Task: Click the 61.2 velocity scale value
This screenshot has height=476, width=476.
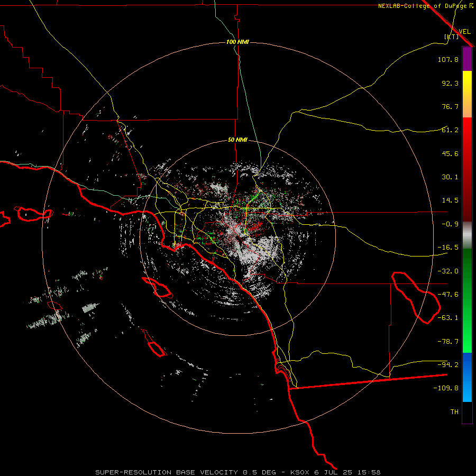Action: coord(450,130)
